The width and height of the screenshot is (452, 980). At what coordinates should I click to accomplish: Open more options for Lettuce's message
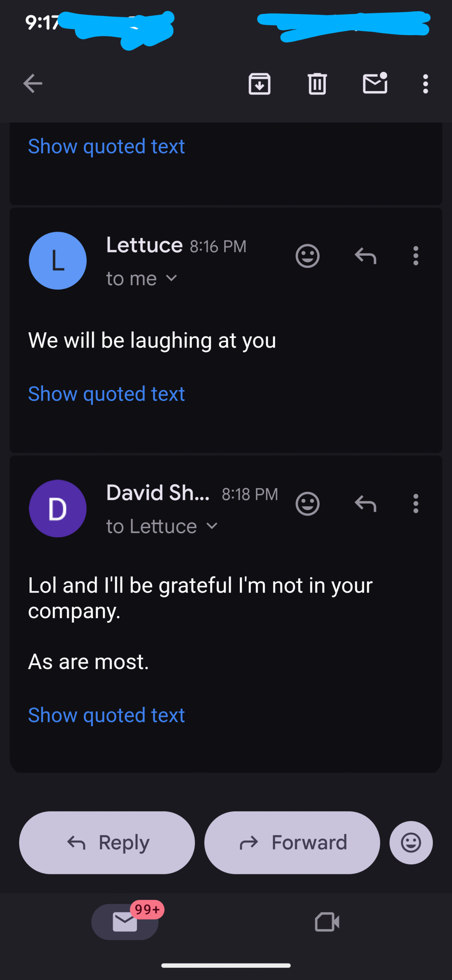pos(416,256)
